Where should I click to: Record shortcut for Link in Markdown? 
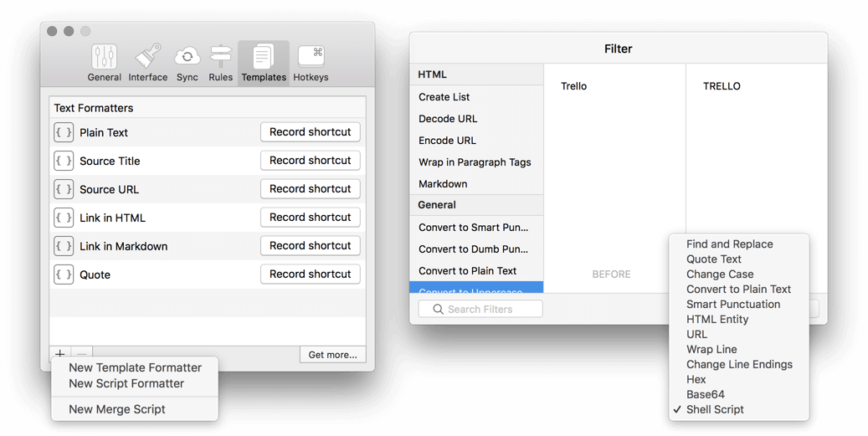(311, 246)
